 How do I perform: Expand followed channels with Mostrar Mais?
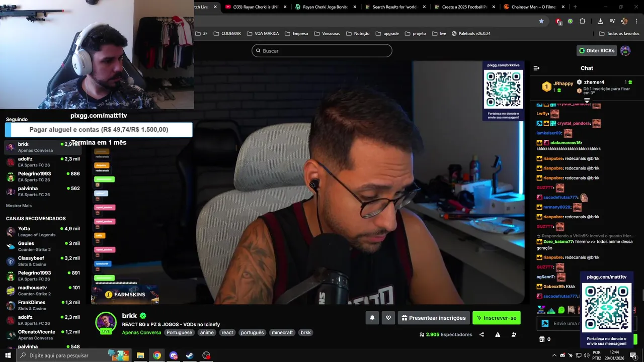pyautogui.click(x=19, y=206)
